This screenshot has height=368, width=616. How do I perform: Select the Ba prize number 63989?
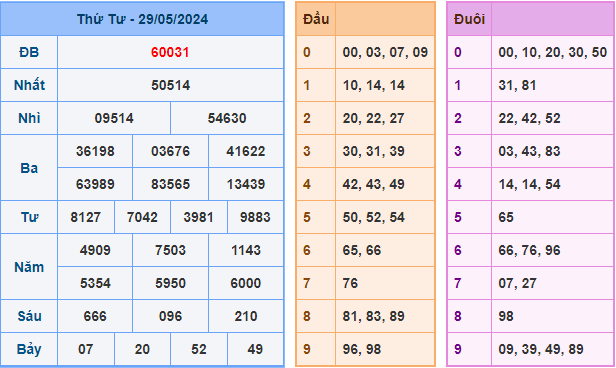pos(95,184)
